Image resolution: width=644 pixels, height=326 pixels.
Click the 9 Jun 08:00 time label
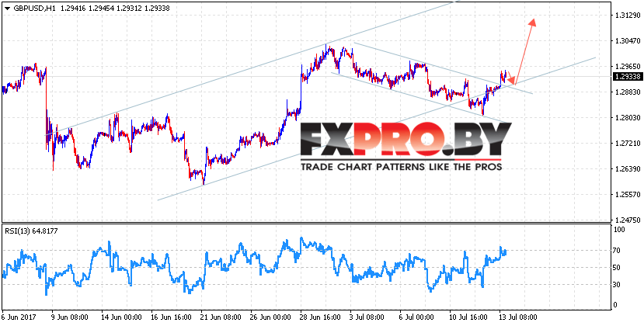pyautogui.click(x=68, y=317)
